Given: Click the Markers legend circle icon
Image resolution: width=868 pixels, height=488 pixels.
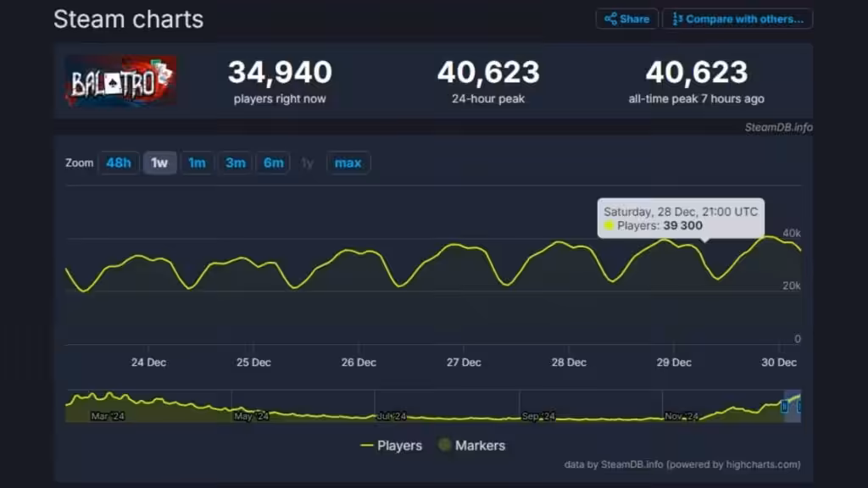Looking at the screenshot, I should click(444, 444).
